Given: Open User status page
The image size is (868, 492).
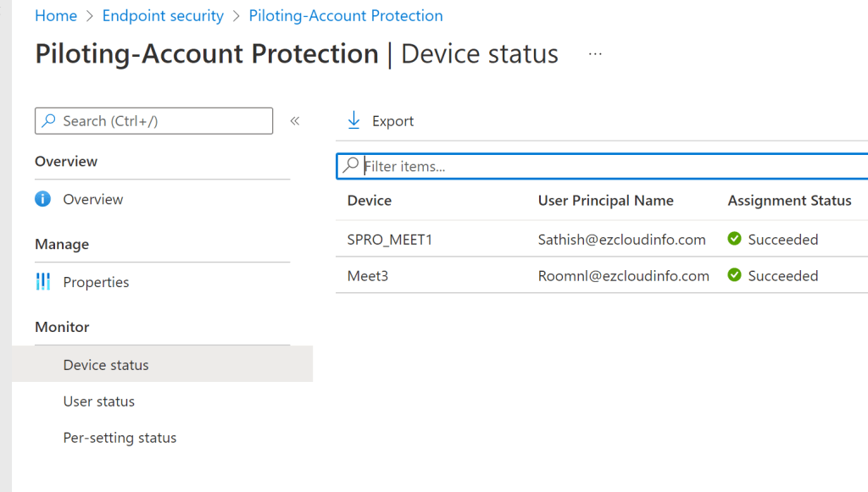Looking at the screenshot, I should point(99,401).
